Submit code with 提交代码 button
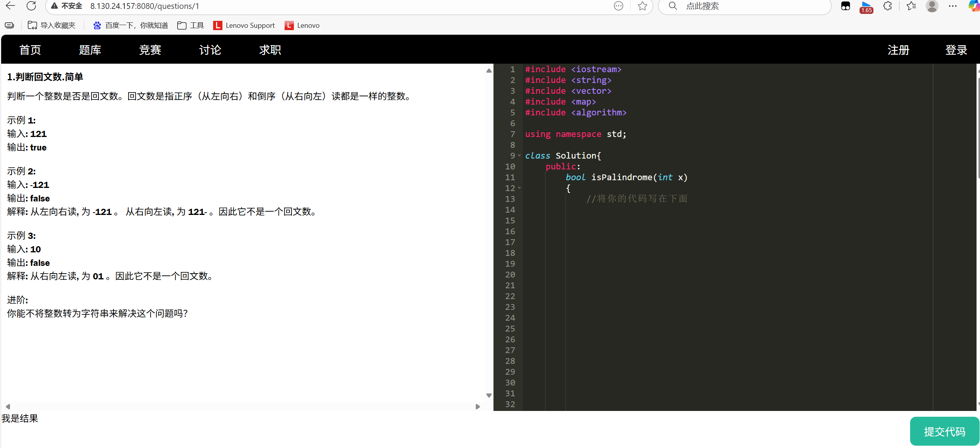 [944, 431]
